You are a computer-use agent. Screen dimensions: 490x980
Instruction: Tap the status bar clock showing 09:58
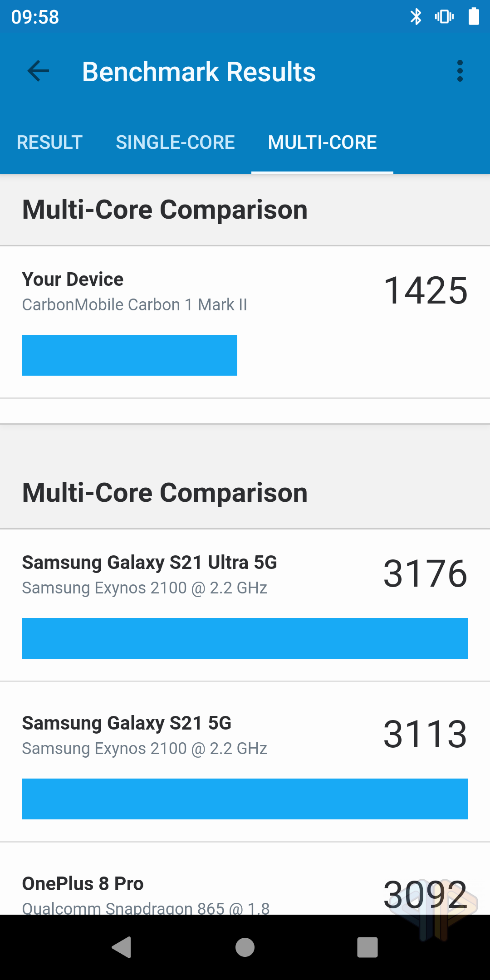(35, 17)
